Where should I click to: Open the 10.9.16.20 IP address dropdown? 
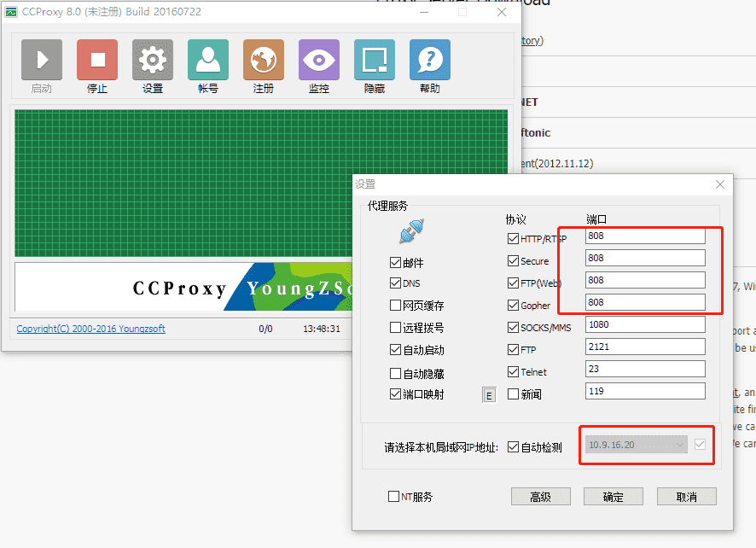click(637, 445)
